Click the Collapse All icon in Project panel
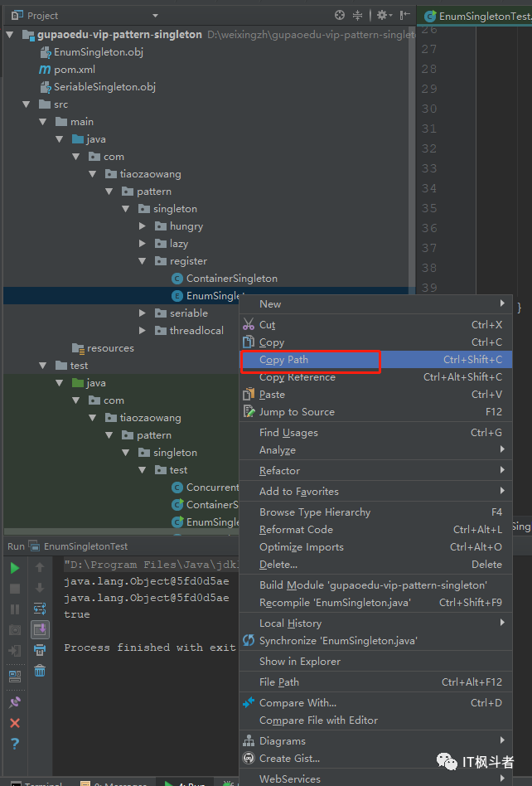 pyautogui.click(x=357, y=15)
